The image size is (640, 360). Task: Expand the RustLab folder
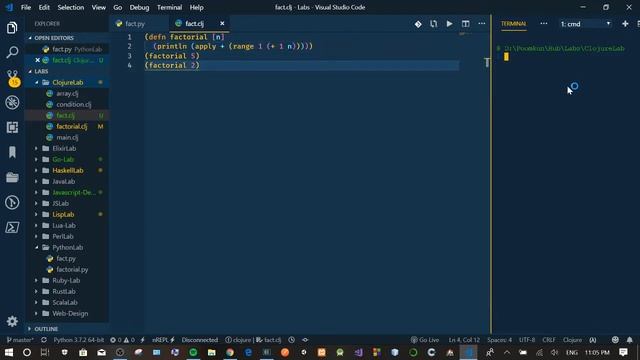[37, 291]
